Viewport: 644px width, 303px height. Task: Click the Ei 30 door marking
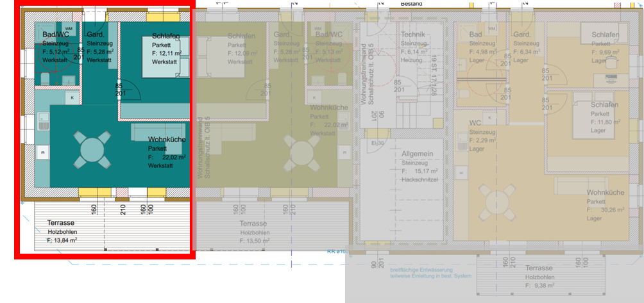[x=377, y=143]
